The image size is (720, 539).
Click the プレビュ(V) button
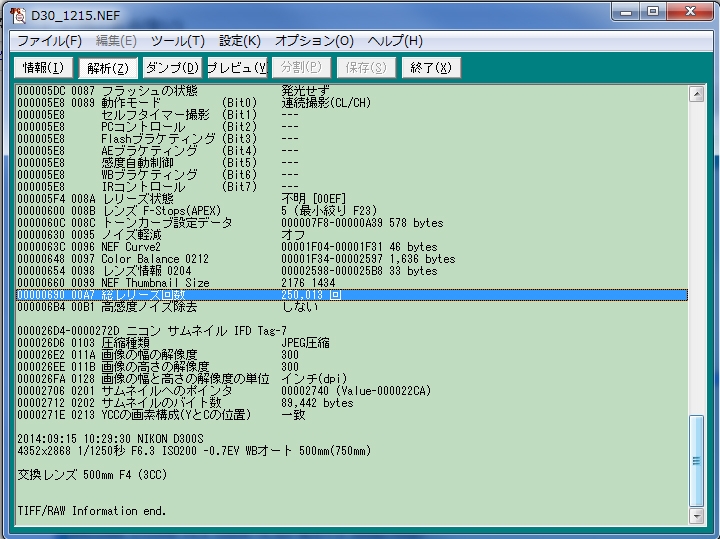click(237, 68)
